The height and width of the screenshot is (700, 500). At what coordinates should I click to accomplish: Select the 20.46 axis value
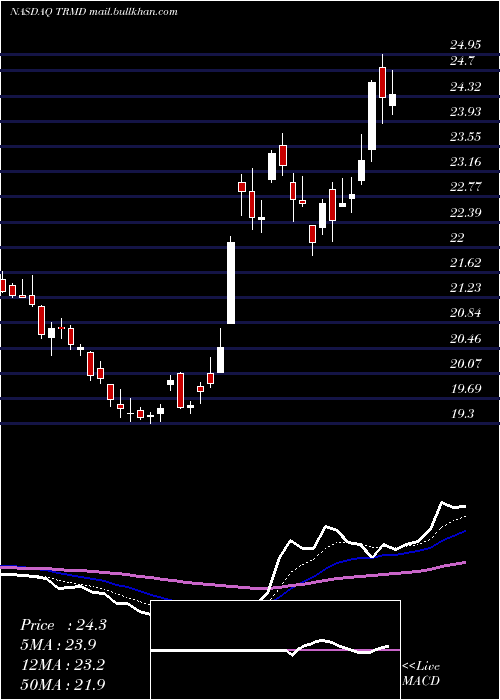coord(465,339)
